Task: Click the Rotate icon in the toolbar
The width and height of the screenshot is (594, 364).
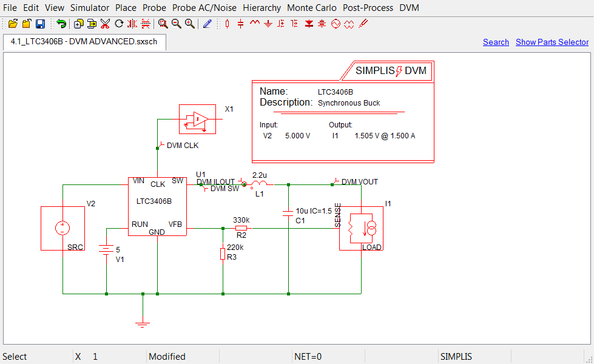Action: pos(119,24)
